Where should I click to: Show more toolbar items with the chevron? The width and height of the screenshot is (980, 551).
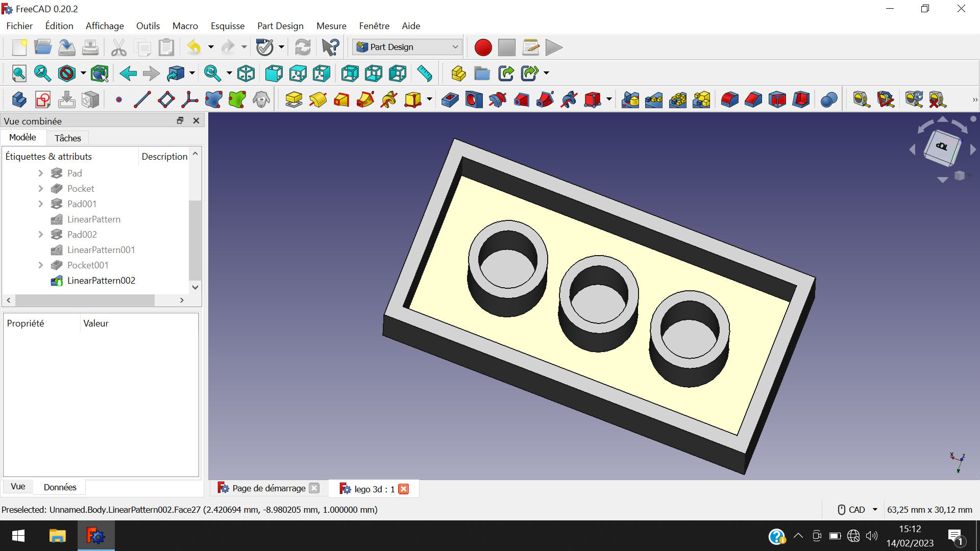click(974, 99)
